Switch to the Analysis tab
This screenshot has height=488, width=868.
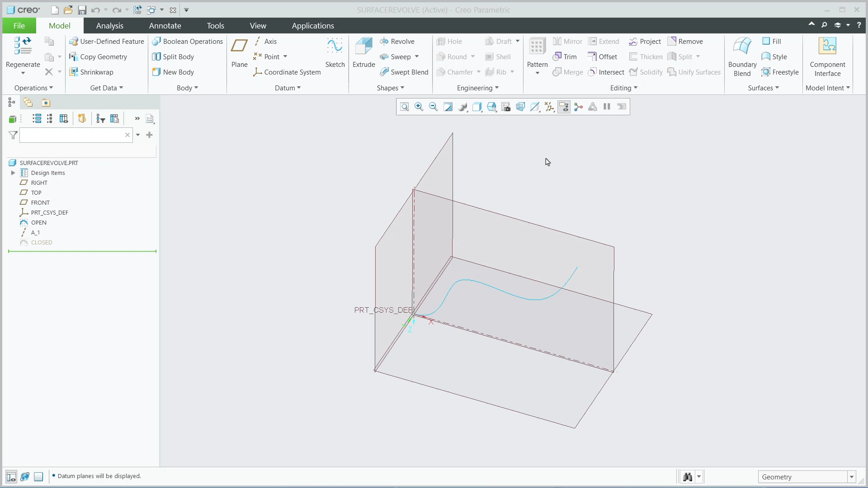[110, 25]
